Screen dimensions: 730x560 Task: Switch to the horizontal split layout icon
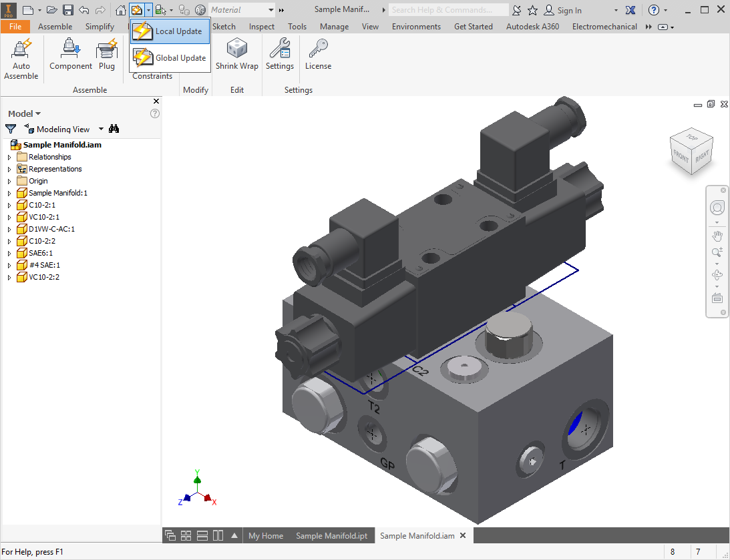(202, 535)
